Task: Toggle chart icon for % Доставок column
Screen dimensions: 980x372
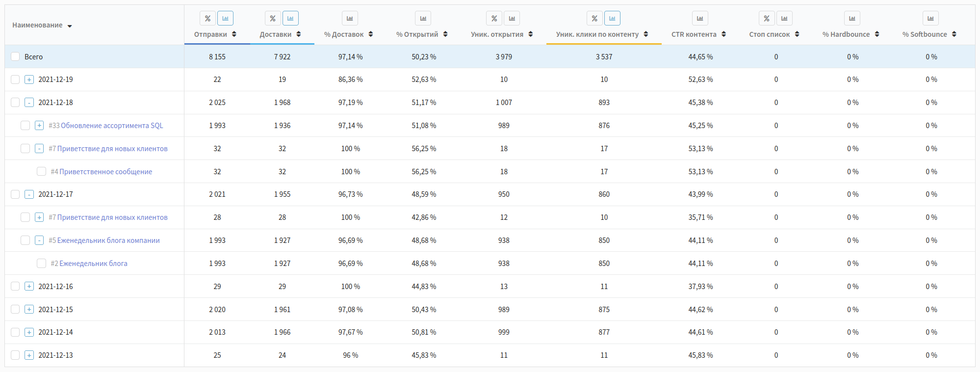Action: click(x=350, y=19)
